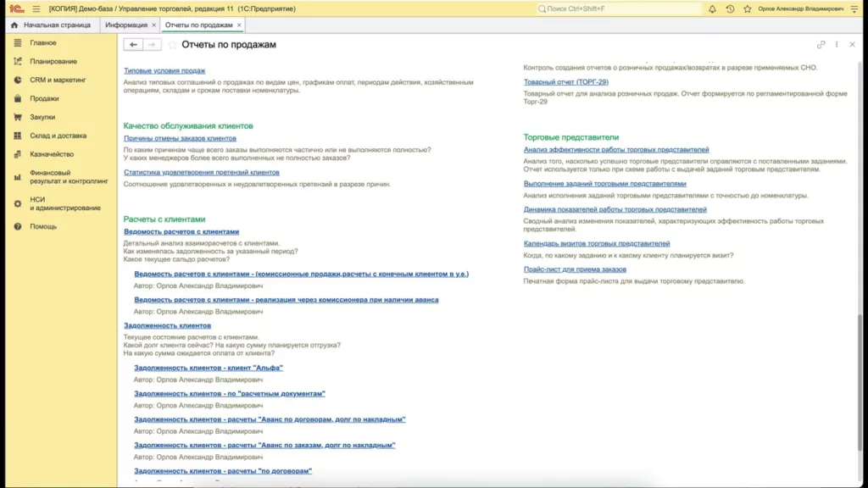Open Товарный отчет (ТОРГ-29)
The width and height of the screenshot is (868, 488).
565,82
